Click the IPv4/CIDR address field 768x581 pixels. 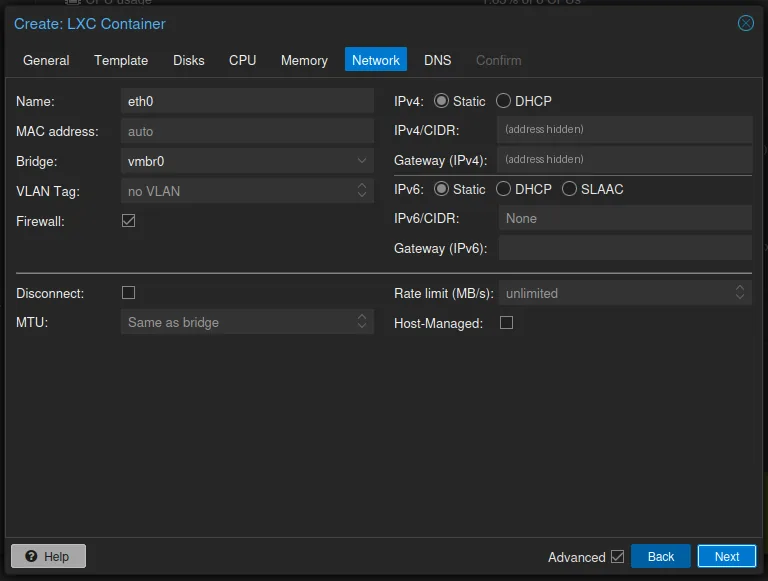(625, 129)
